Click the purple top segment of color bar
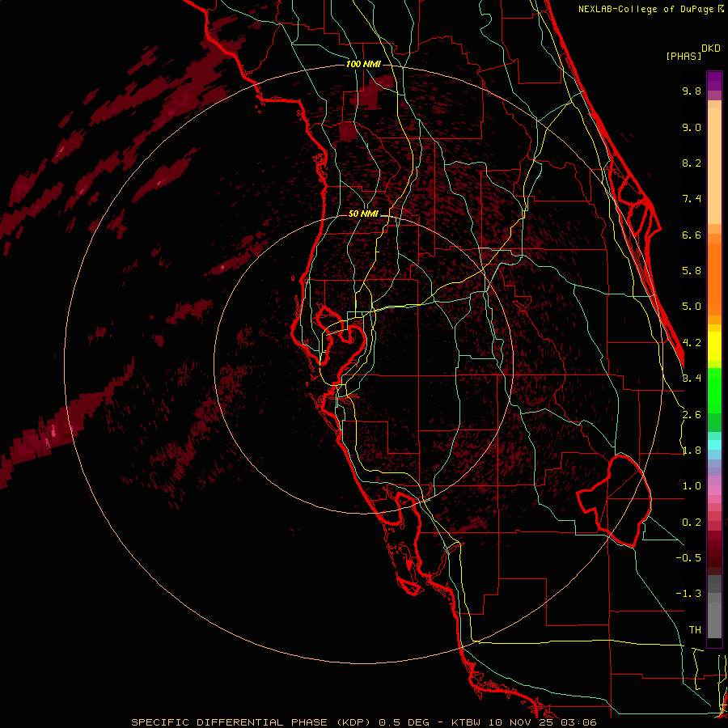 (714, 81)
